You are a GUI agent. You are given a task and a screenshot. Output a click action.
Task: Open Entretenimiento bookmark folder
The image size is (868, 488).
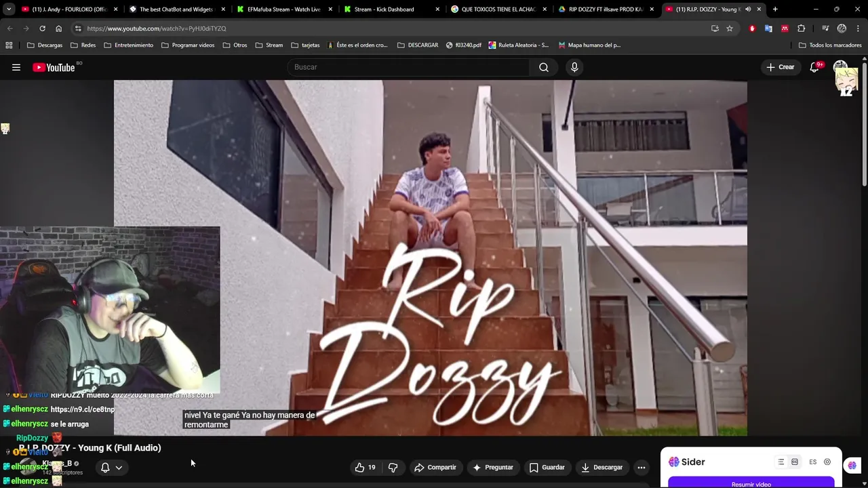pos(129,45)
